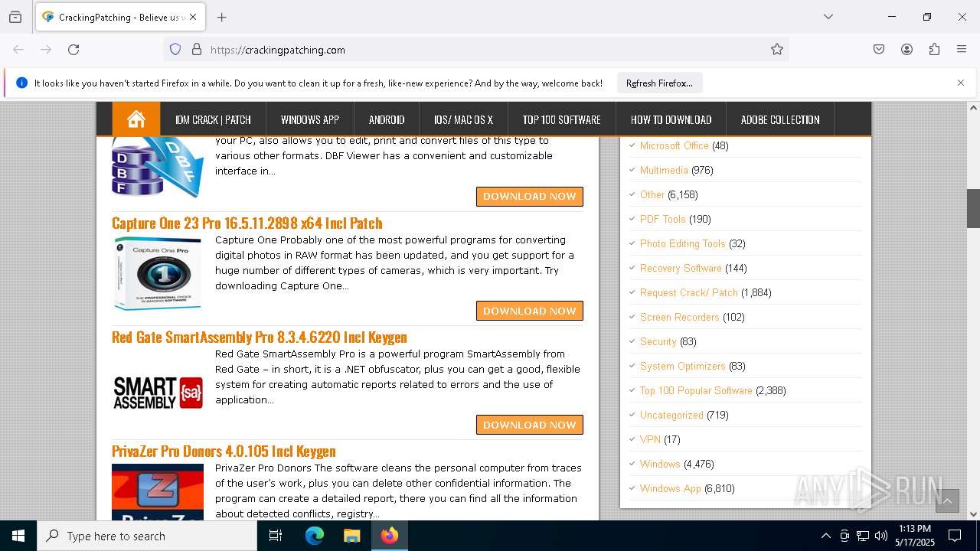Go back using the back arrow
The height and width of the screenshot is (551, 980).
click(x=18, y=50)
